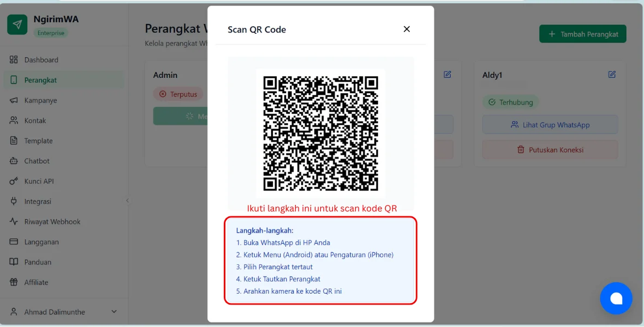Click the Kunci API key icon
Screen dimensions: 644x327
(14, 181)
